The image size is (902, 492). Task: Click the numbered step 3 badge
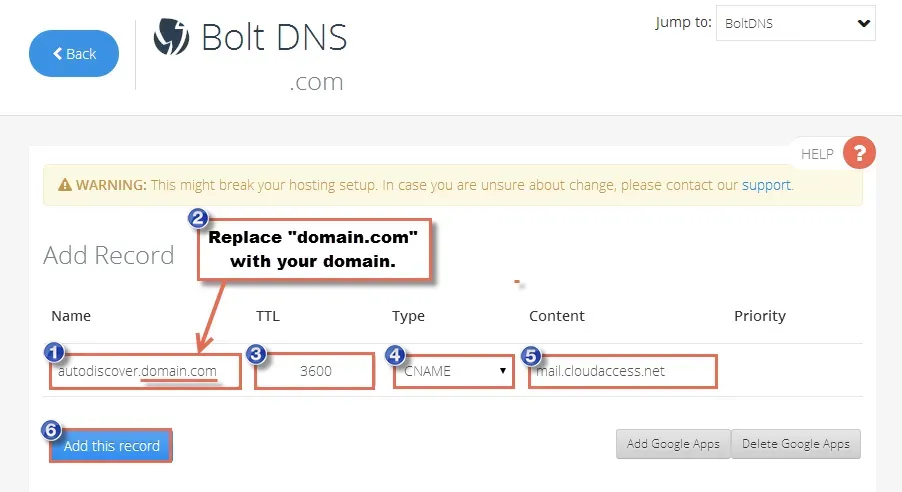(256, 354)
